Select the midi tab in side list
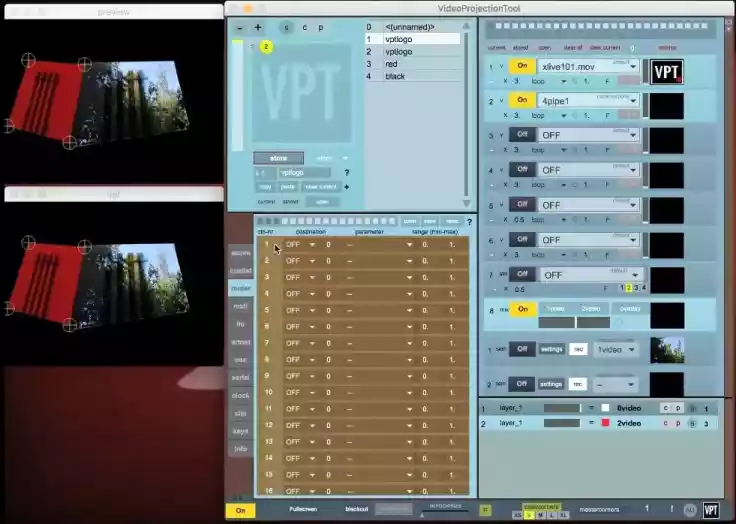Image resolution: width=736 pixels, height=524 pixels. tap(241, 306)
